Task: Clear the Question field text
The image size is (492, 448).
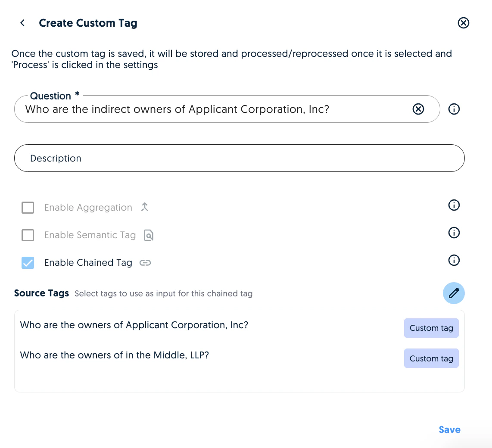Action: tap(418, 109)
